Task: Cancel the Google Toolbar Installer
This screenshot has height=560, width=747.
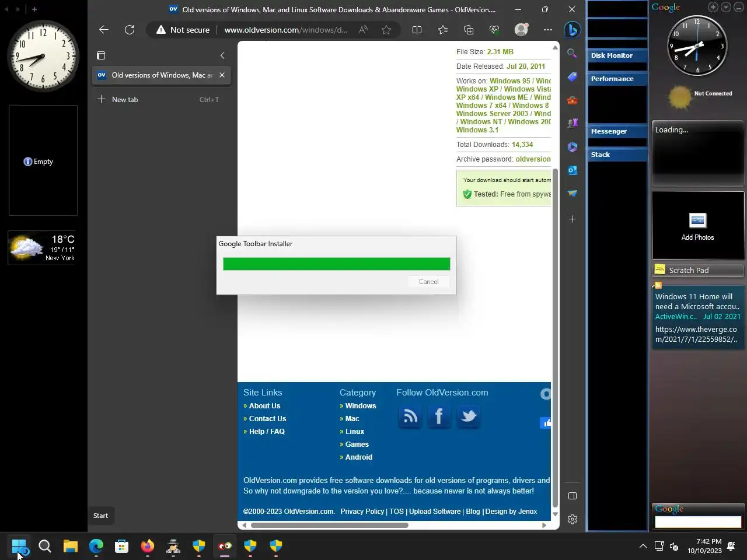Action: pos(429,282)
